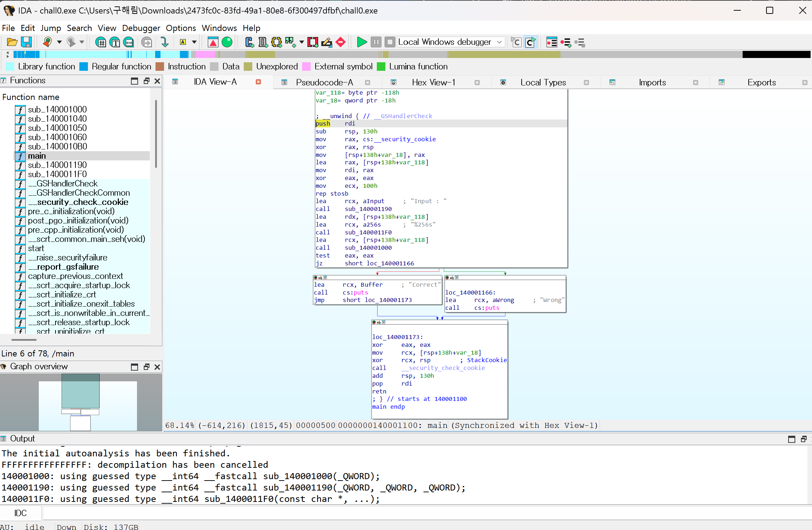812x530 pixels.
Task: Click the IDC command input field
Action: (427, 513)
